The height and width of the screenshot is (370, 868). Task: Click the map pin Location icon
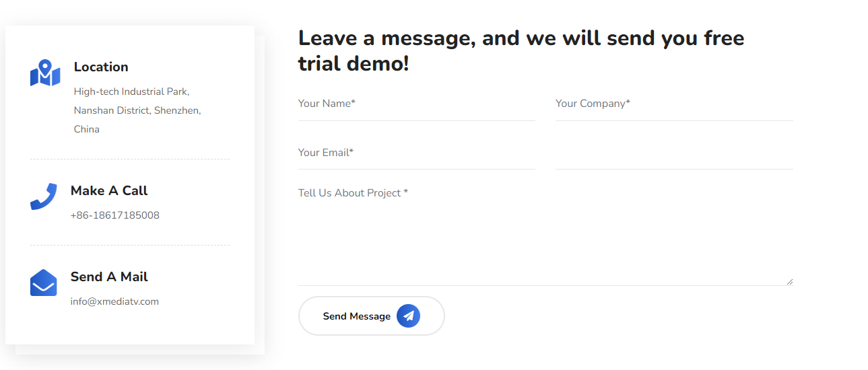click(45, 73)
